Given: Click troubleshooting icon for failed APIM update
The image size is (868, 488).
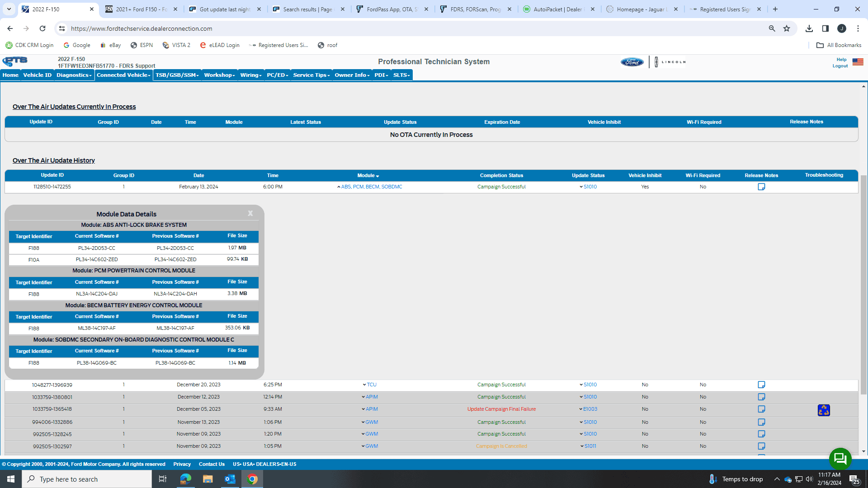Looking at the screenshot, I should pos(823,410).
